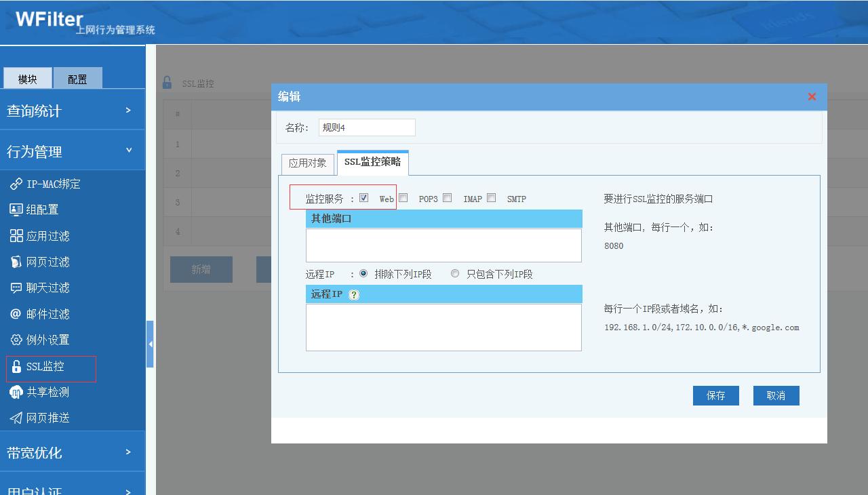Select the 只包含下列IP段 radio option

454,273
